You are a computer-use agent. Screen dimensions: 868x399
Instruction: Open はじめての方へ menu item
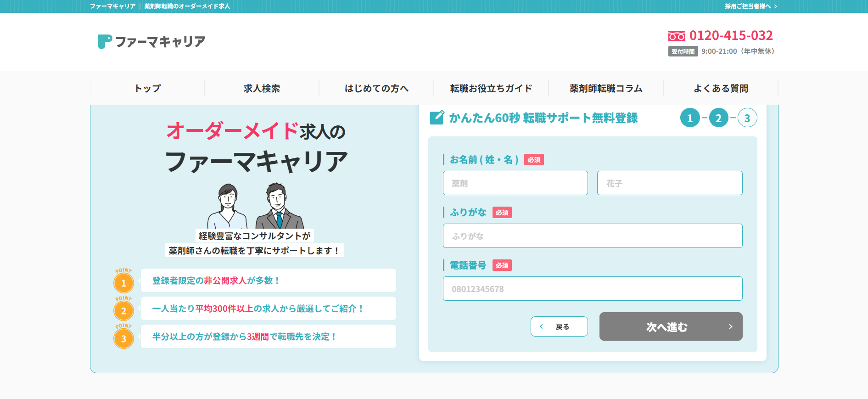coord(376,88)
